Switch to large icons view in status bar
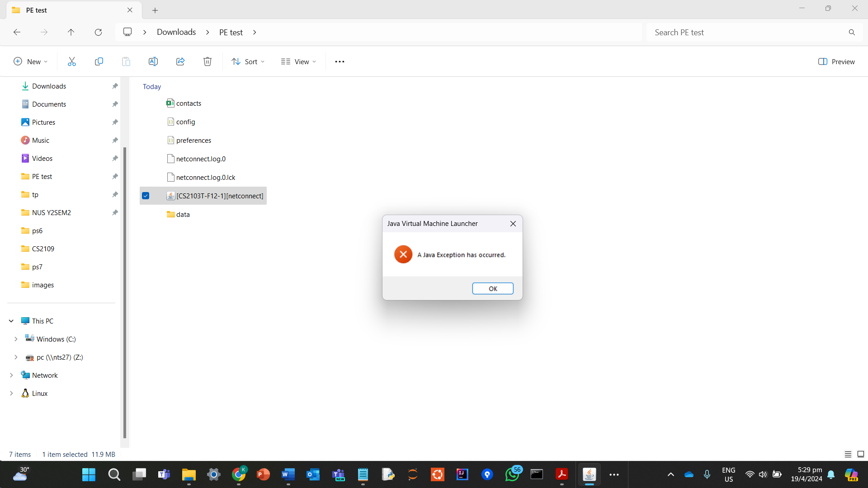Viewport: 868px width, 488px height. 861,454
